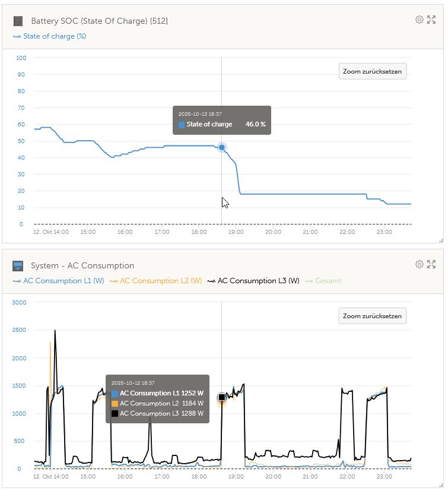This screenshot has height=491, width=448.
Task: Expand AC Consumption widget to fullscreen
Action: coord(431,264)
